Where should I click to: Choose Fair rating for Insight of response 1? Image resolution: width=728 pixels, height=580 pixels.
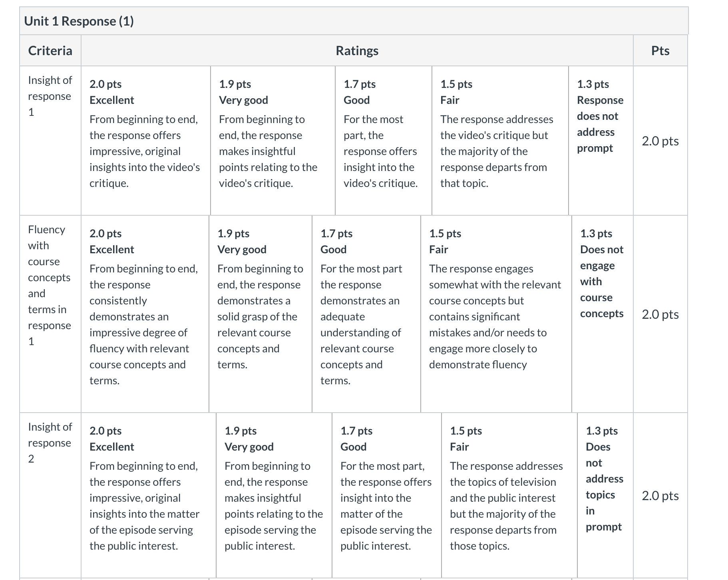[x=500, y=141]
